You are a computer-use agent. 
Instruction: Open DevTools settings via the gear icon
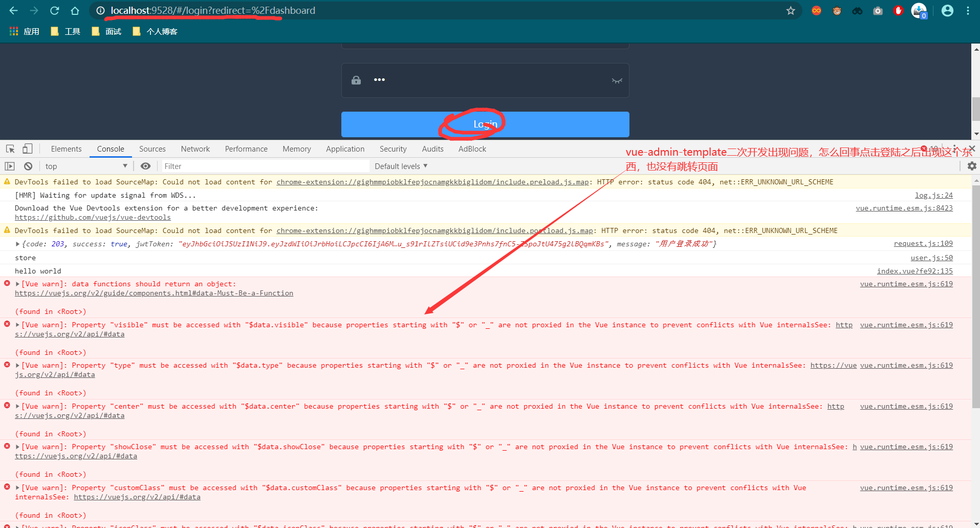pos(971,166)
